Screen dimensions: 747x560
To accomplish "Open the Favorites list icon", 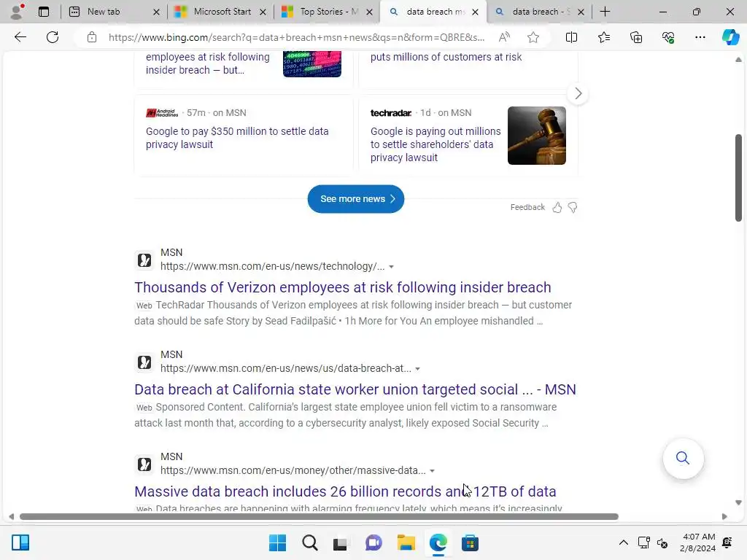I will pyautogui.click(x=603, y=37).
